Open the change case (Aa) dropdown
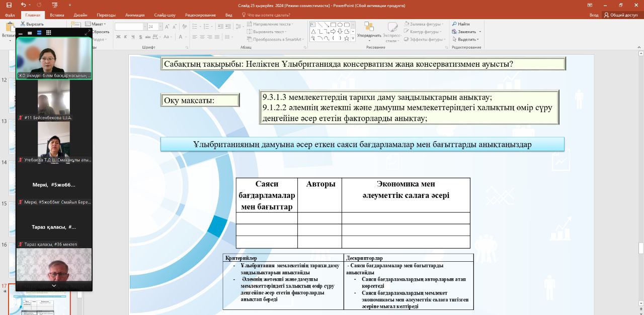The height and width of the screenshot is (315, 644). coord(169,37)
